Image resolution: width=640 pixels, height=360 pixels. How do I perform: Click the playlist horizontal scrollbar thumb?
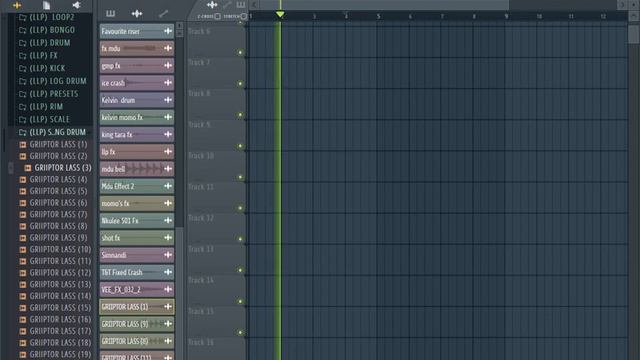[384, 5]
